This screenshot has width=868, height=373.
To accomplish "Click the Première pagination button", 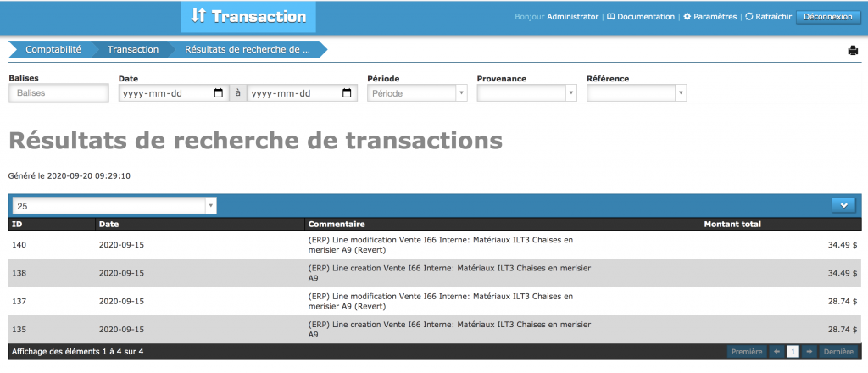I will click(x=746, y=351).
